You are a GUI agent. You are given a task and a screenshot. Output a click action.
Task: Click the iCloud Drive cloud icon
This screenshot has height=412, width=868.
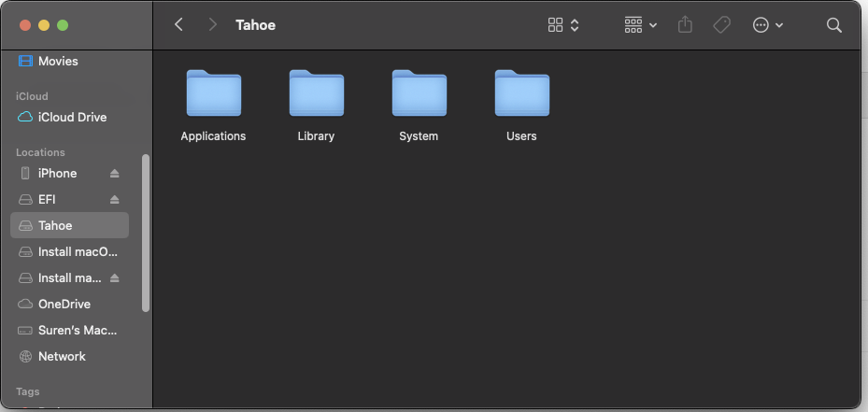coord(25,117)
